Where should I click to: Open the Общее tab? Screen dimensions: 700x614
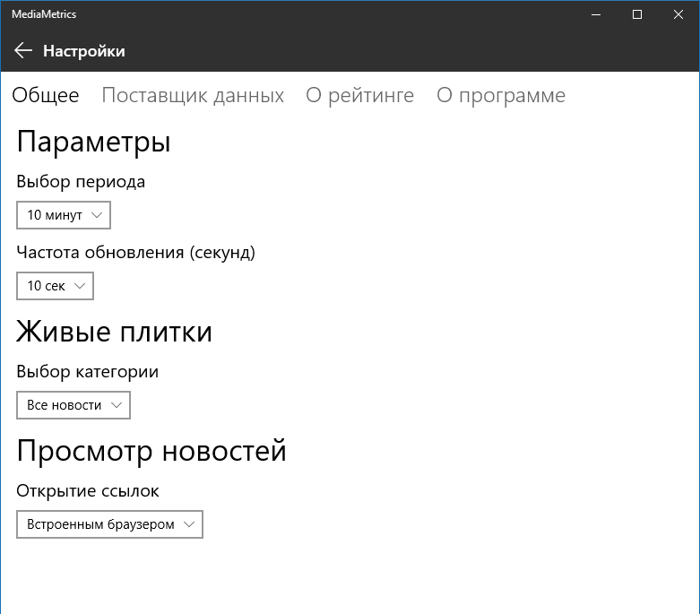[46, 95]
